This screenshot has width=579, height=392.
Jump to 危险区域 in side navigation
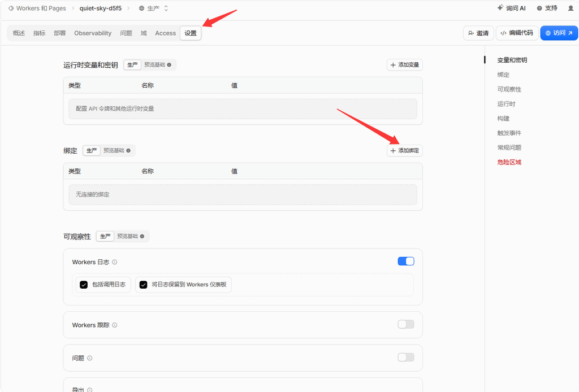tap(509, 162)
